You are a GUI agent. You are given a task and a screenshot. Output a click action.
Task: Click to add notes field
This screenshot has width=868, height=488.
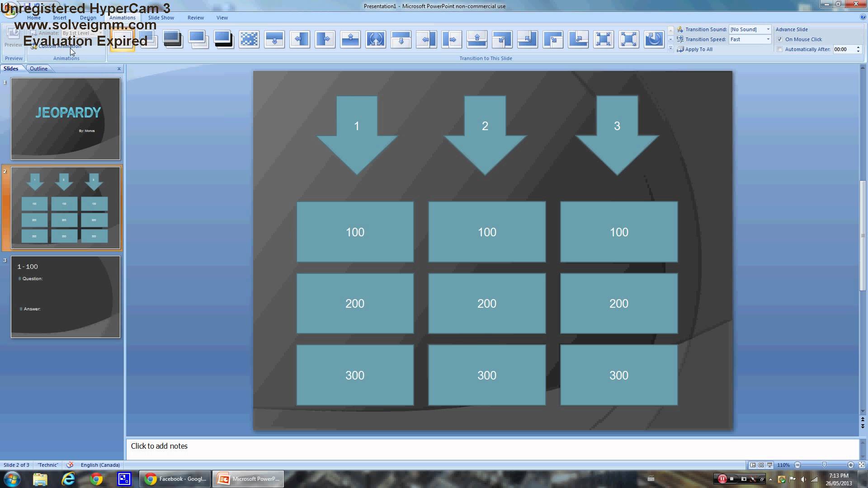pyautogui.click(x=492, y=449)
